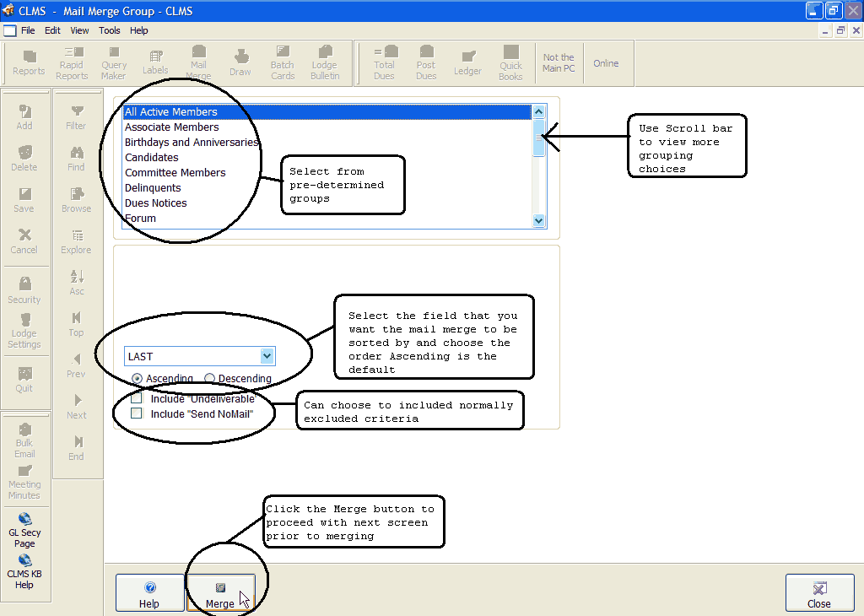Click the Batch Cards icon
Viewport: 864px width, 616px height.
tap(283, 63)
